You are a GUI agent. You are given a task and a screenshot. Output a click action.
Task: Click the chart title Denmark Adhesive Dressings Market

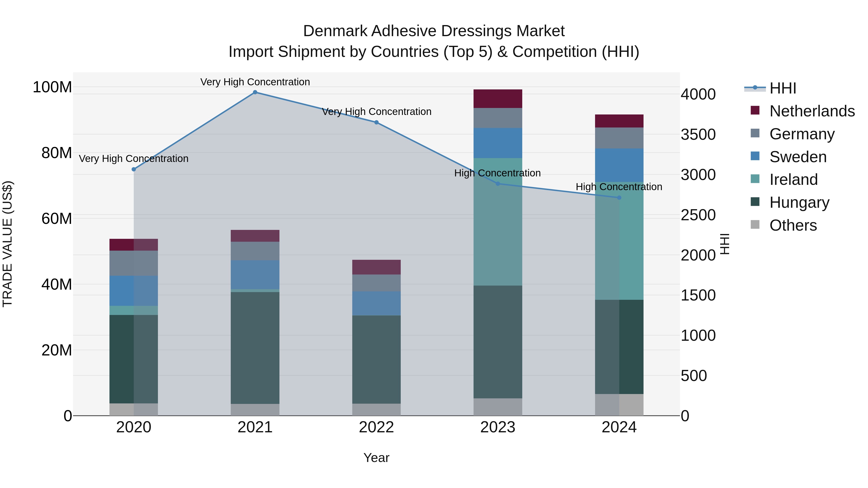click(x=434, y=31)
